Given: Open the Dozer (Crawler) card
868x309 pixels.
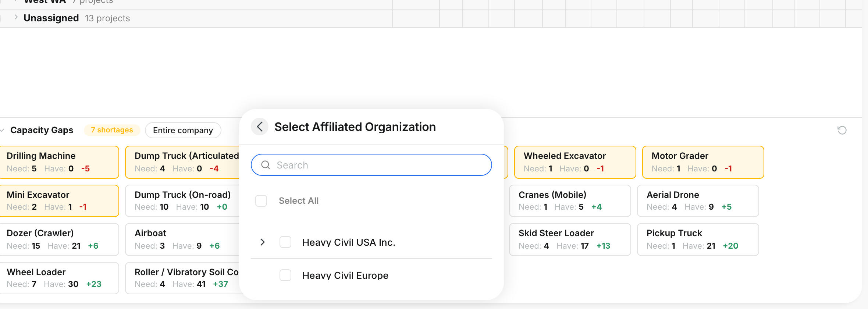Looking at the screenshot, I should (x=59, y=239).
